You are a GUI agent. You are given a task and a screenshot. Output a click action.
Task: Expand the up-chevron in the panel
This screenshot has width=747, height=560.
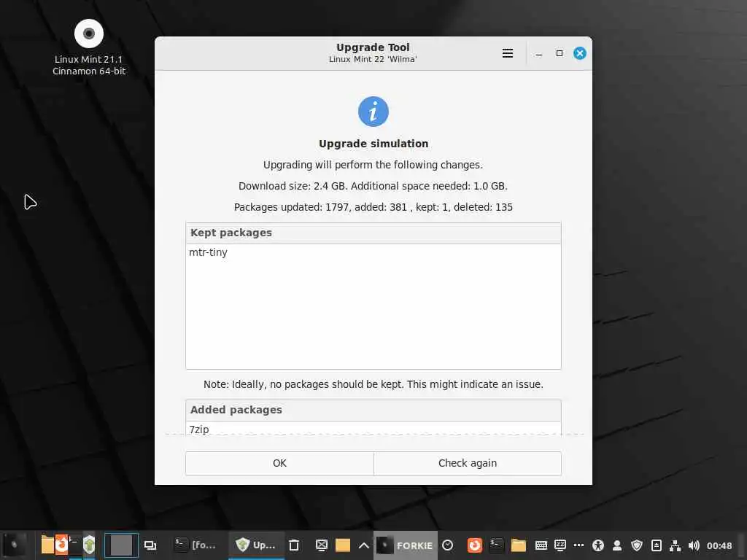(363, 545)
